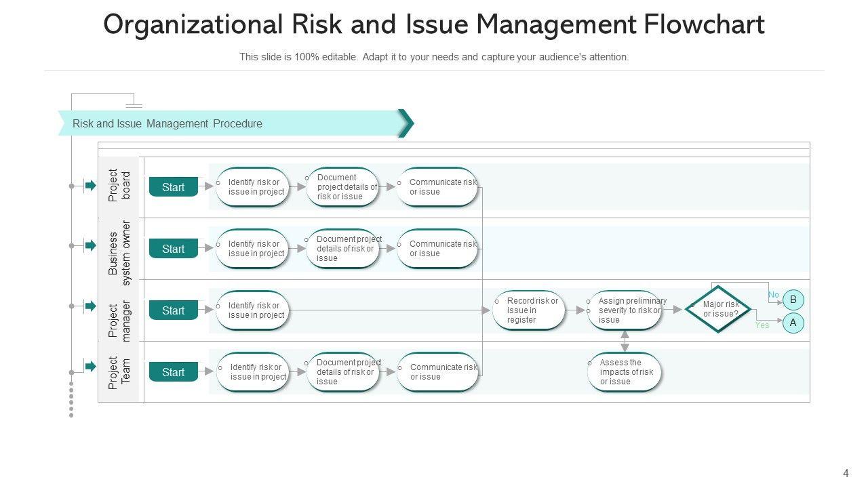
Task: Click the Start button in Business system owner row
Action: [174, 249]
